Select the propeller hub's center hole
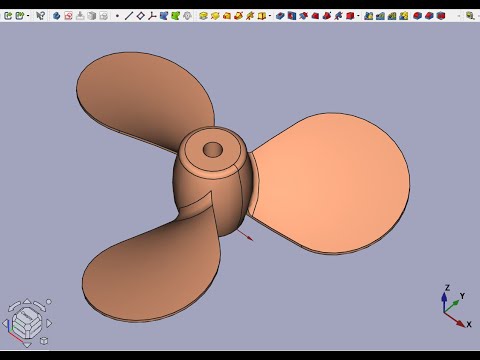Screen dimensions: 480x360 point(213,150)
